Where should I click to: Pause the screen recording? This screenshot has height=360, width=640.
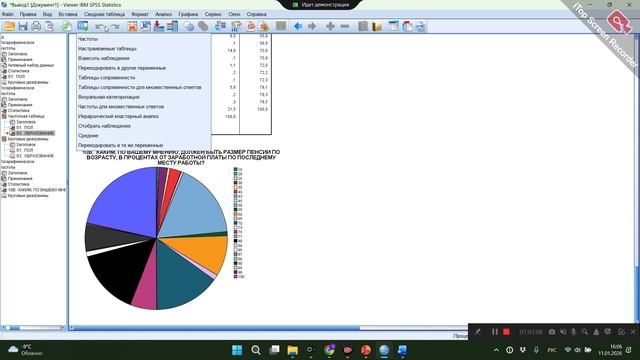click(x=494, y=332)
